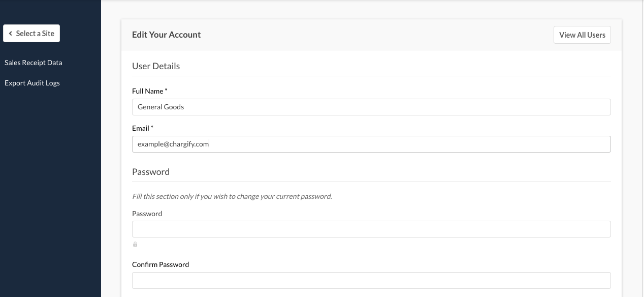
Task: Click the italic password change hint text
Action: 232,196
